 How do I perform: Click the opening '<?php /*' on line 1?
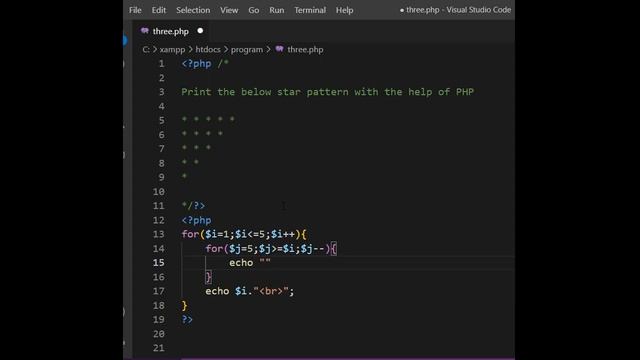(x=205, y=64)
